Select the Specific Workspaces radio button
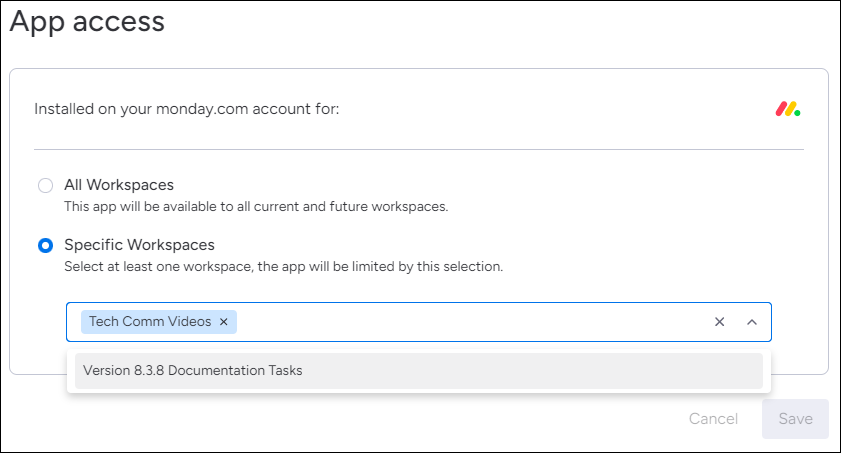841x453 pixels. (x=46, y=246)
